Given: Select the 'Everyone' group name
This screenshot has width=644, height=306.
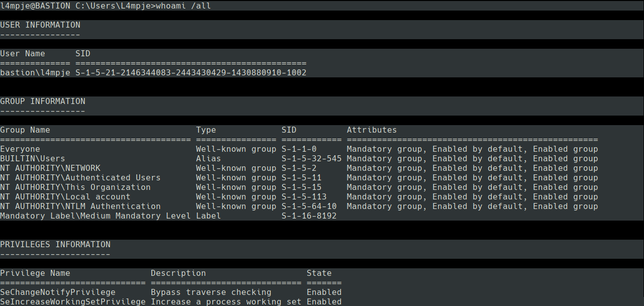Looking at the screenshot, I should click(20, 149).
